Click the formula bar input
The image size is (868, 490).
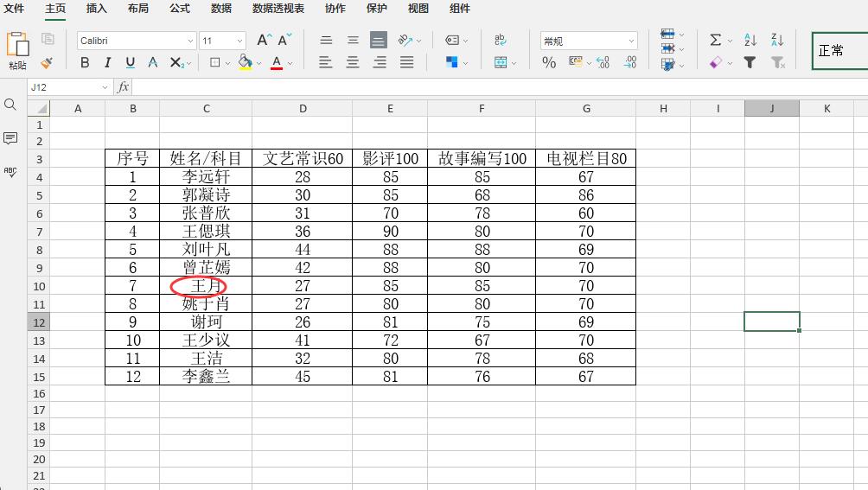click(500, 87)
